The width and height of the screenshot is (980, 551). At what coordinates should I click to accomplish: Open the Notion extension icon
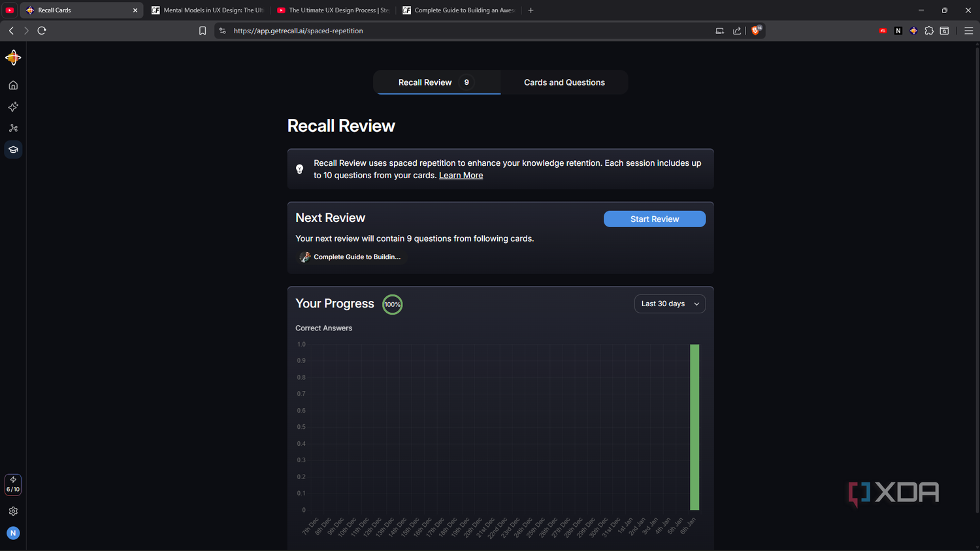click(x=898, y=31)
